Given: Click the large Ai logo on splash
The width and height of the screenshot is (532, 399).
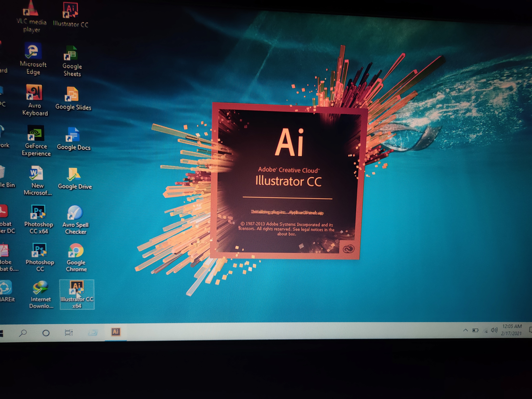Looking at the screenshot, I should 289,142.
